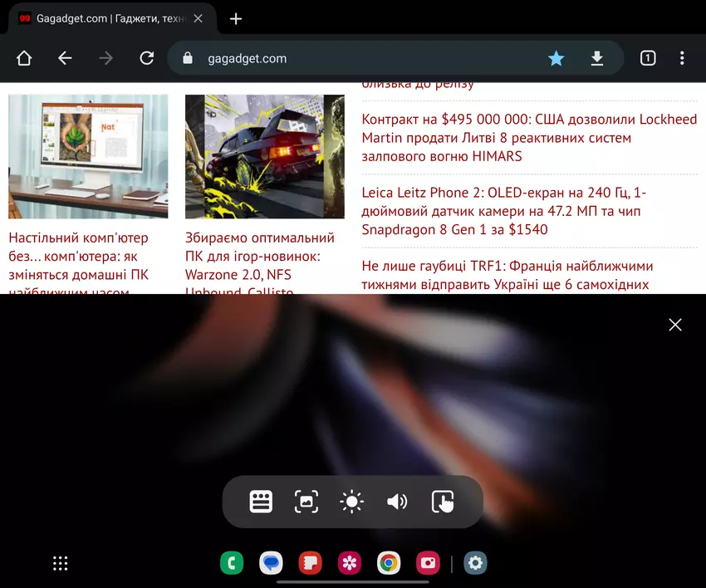This screenshot has height=588, width=706.
Task: Open the apps grid drawer
Action: click(x=61, y=563)
